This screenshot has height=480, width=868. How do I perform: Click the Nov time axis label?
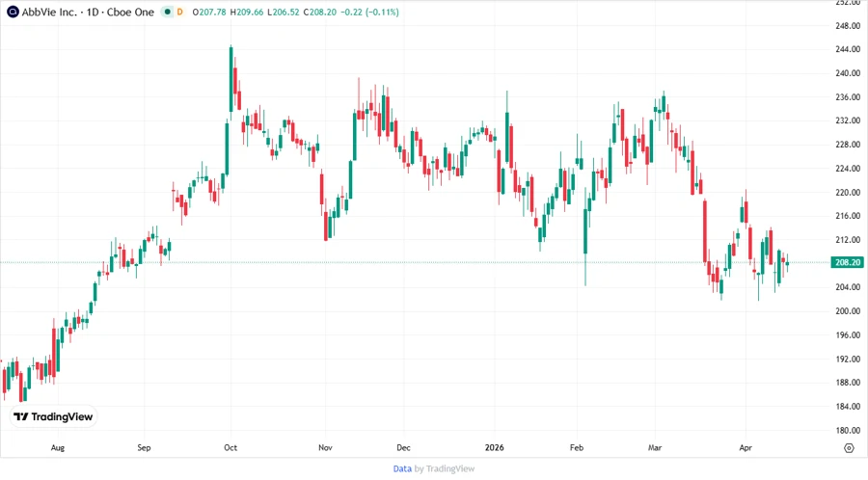(x=325, y=447)
